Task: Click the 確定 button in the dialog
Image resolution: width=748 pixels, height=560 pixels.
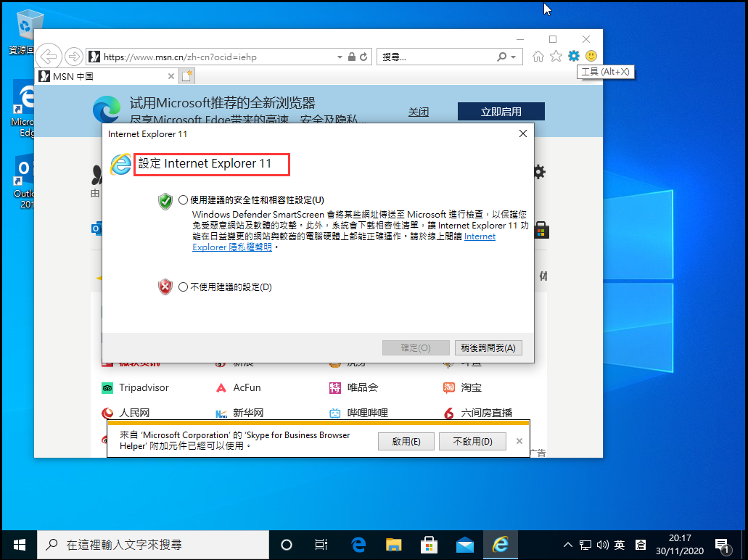Action: coord(416,347)
